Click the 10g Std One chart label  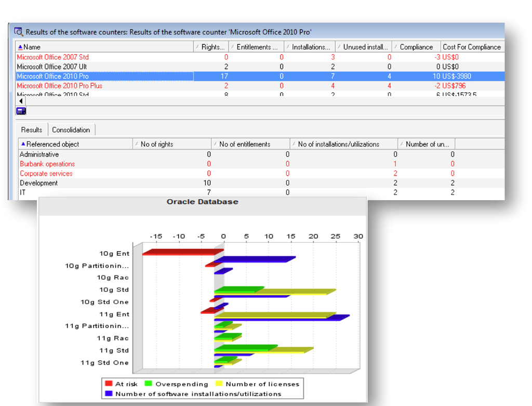[104, 302]
